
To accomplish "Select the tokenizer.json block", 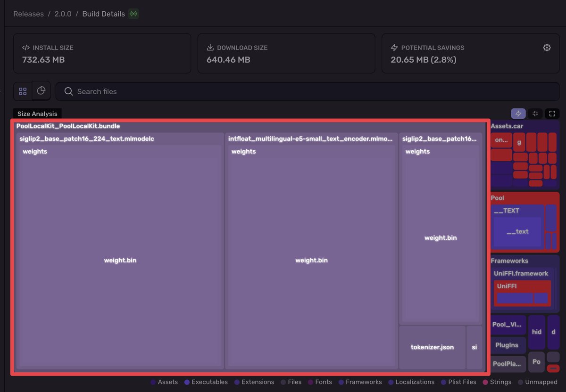I will tap(433, 347).
